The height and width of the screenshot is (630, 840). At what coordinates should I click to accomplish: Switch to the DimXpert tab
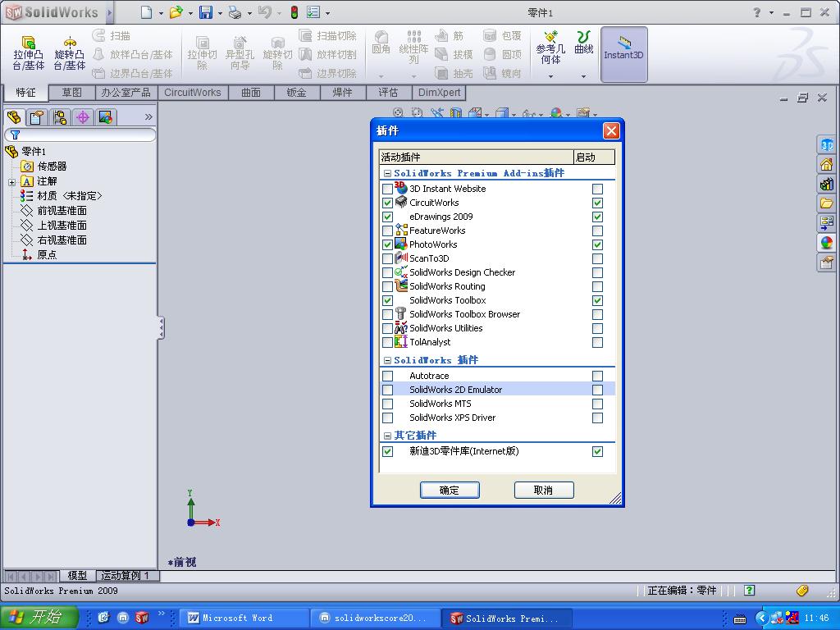[439, 93]
